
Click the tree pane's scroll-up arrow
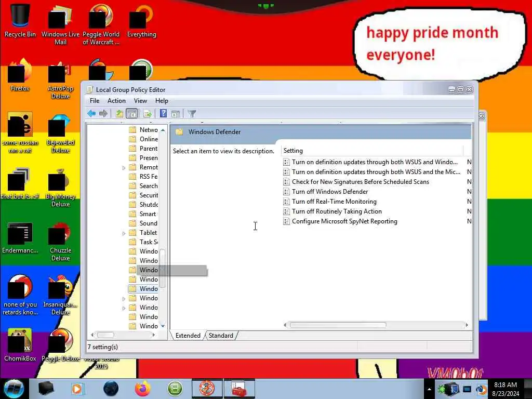click(163, 130)
